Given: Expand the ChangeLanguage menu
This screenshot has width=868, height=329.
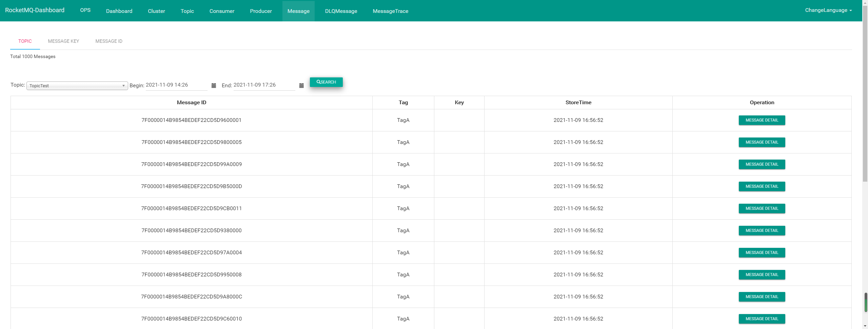Looking at the screenshot, I should click(x=828, y=10).
